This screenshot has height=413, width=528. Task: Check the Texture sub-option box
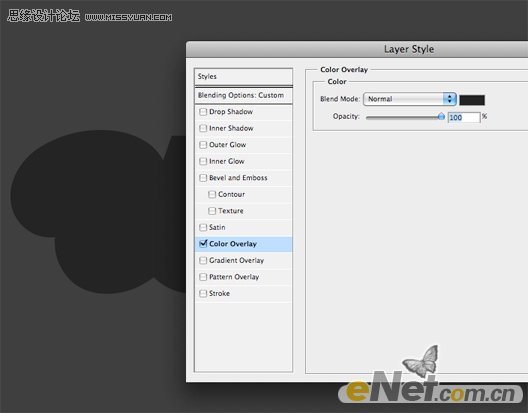(212, 211)
